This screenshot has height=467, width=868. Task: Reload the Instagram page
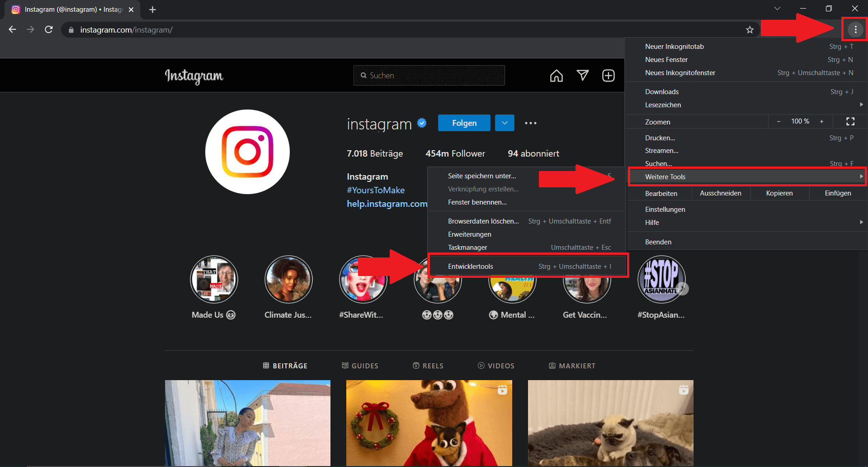point(49,30)
